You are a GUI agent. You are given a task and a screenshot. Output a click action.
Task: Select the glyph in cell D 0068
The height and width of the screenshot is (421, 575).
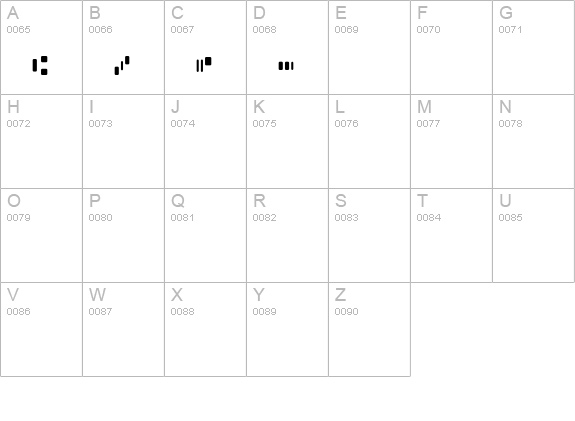[x=286, y=66]
